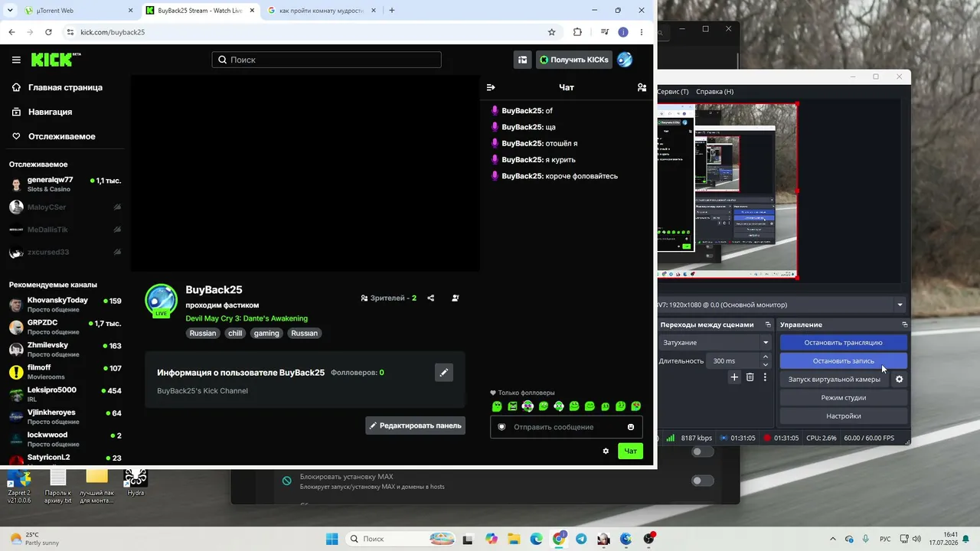The image size is (980, 551).
Task: Switch to the BuyBack25 Stream tab
Action: pos(200,11)
